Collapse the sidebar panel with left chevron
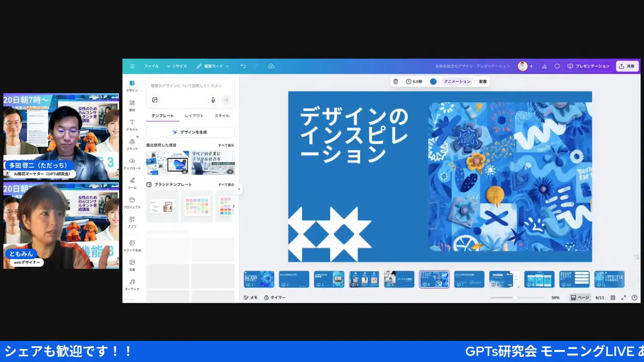Viewport: 644px width, 362px height. (x=239, y=189)
